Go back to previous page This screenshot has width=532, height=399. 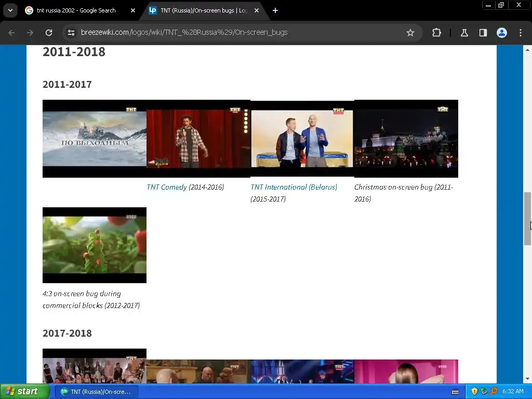click(x=11, y=33)
